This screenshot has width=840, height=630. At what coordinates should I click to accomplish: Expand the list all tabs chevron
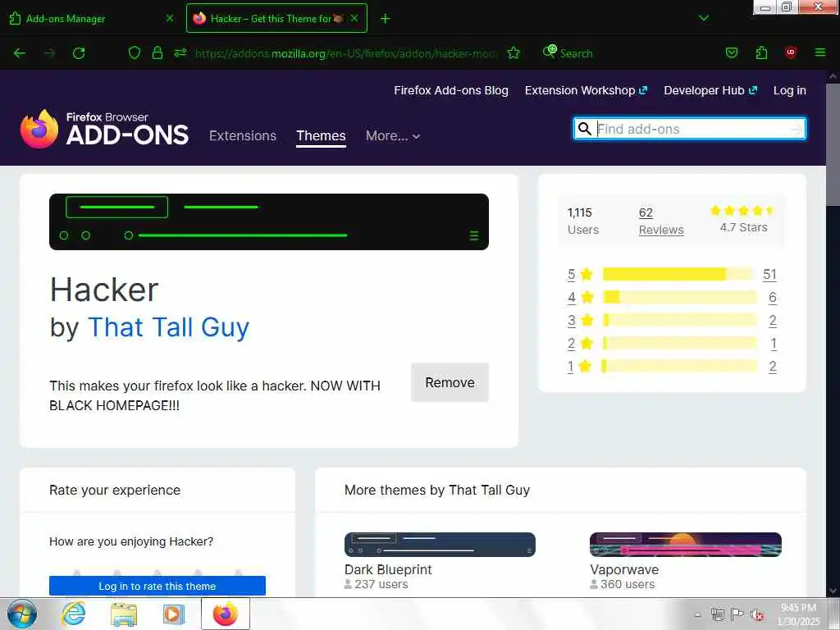tap(704, 18)
